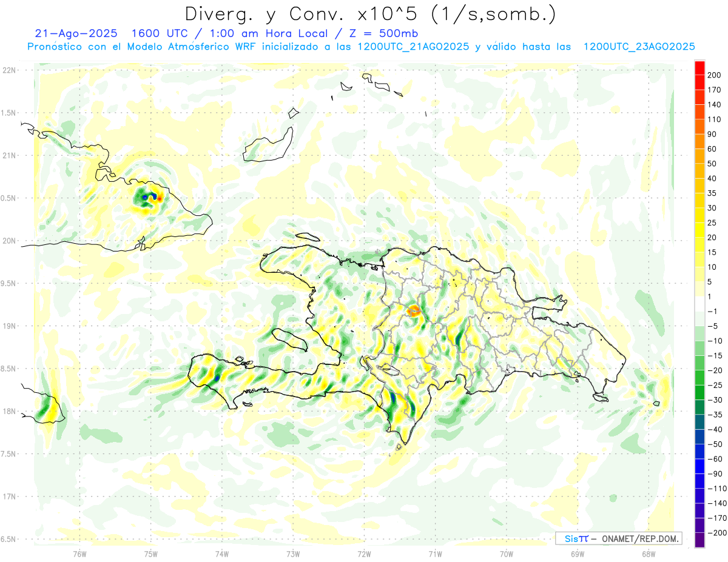
Task: Click the valid-until time '1200UTC_23AGO2025'
Action: pyautogui.click(x=639, y=47)
